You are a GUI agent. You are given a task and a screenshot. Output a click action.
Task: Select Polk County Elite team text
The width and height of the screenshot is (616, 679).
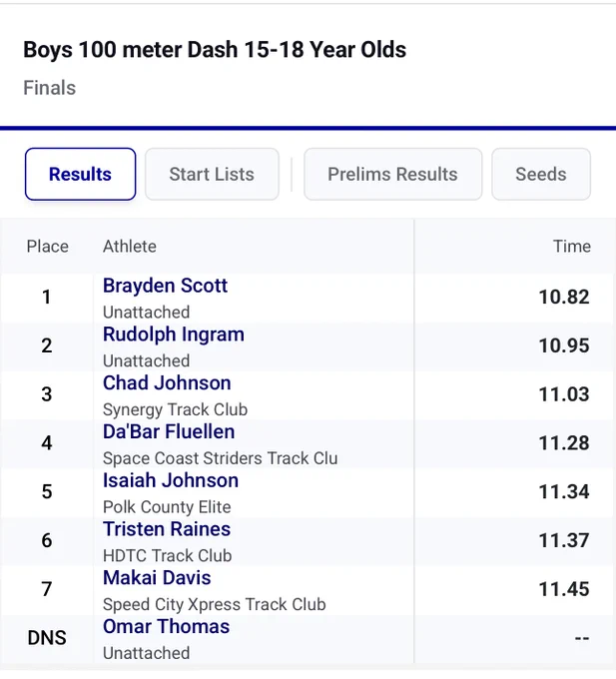(167, 507)
